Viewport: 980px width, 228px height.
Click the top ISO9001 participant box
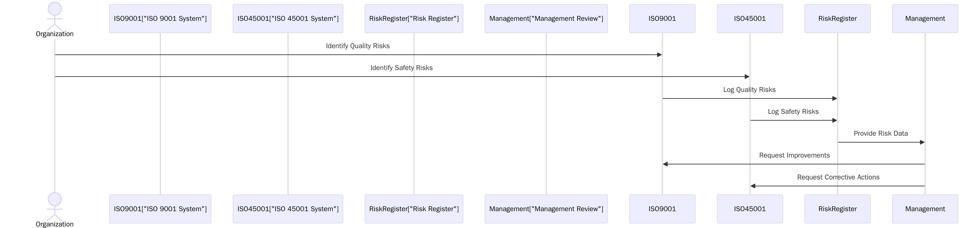click(x=662, y=18)
